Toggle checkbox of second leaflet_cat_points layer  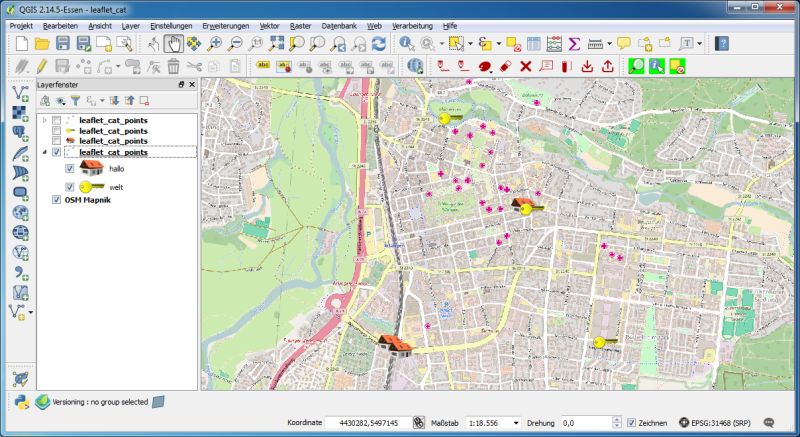point(57,131)
